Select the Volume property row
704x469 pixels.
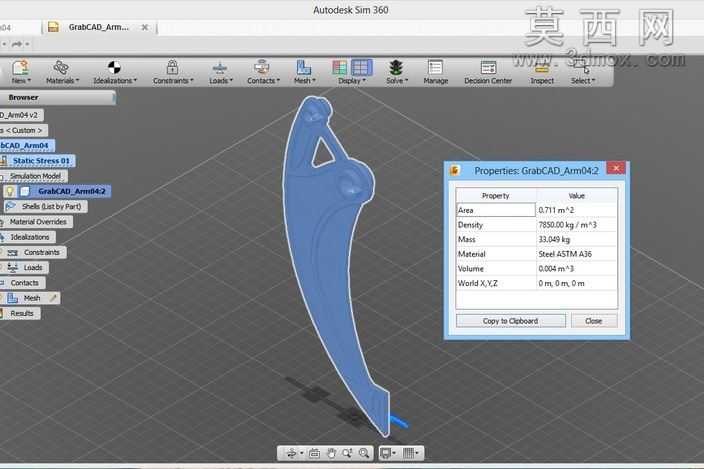[x=537, y=269]
